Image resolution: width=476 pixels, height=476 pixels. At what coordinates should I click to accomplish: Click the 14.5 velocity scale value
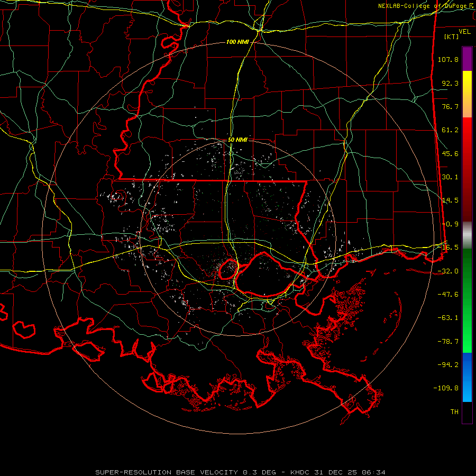click(450, 200)
